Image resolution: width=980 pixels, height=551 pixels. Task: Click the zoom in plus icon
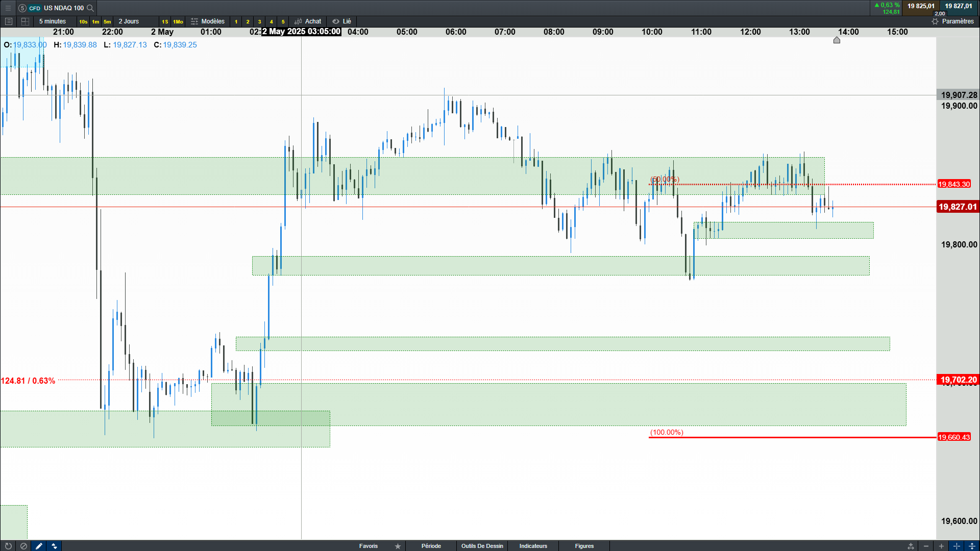pyautogui.click(x=941, y=546)
